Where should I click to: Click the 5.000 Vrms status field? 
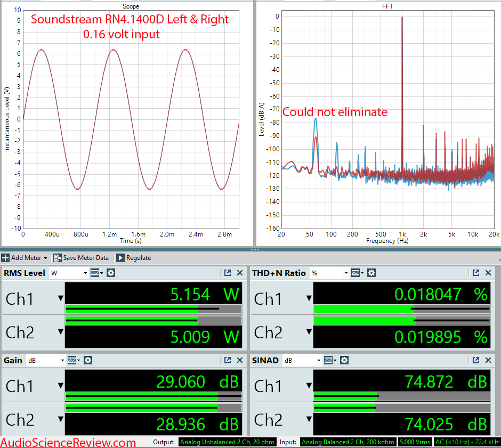415,442
